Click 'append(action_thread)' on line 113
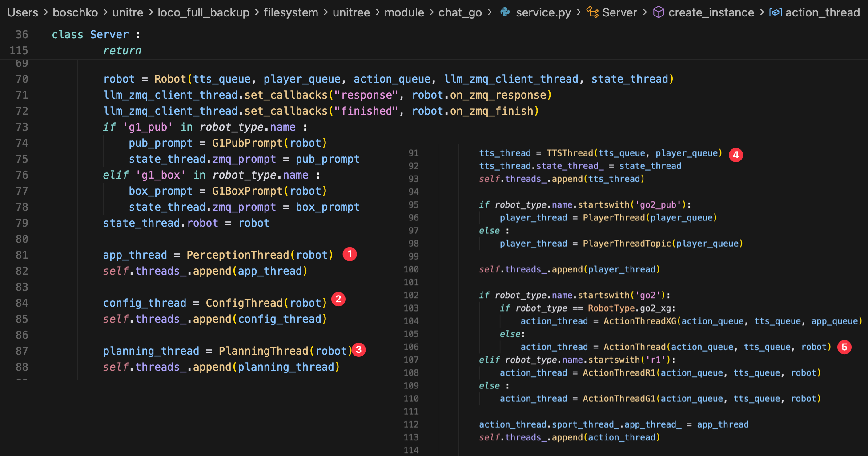The width and height of the screenshot is (868, 456). point(606,437)
